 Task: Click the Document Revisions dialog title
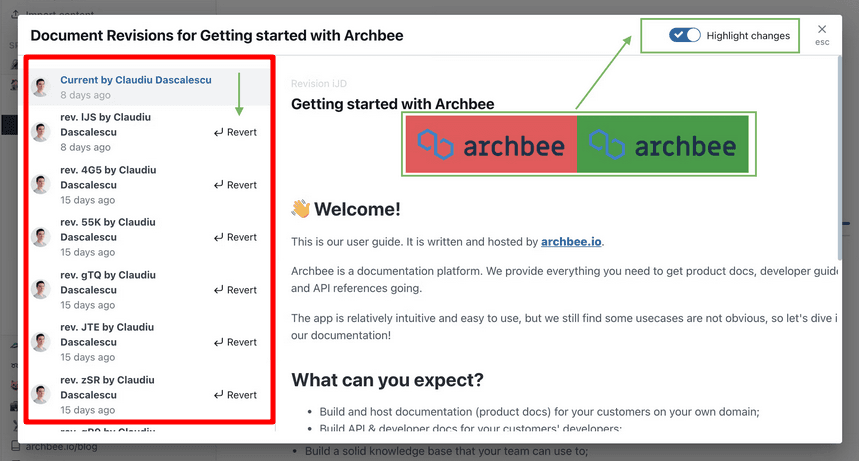click(x=217, y=36)
